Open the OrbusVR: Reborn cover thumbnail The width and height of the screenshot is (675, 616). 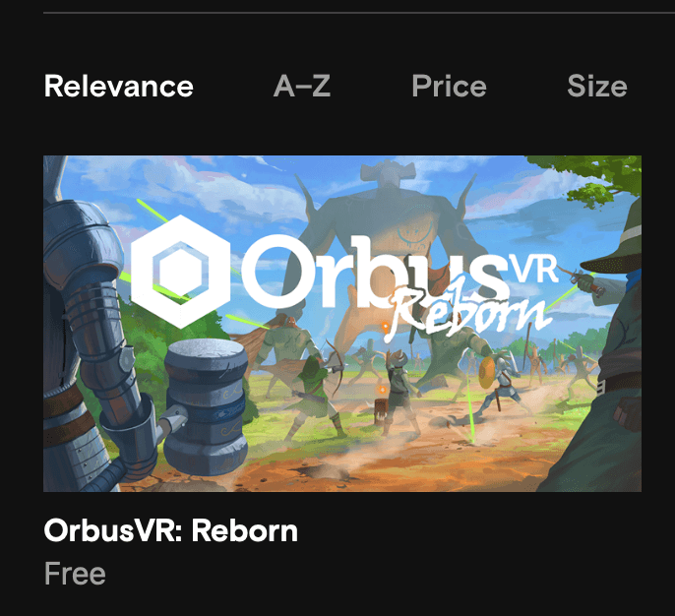(x=342, y=324)
